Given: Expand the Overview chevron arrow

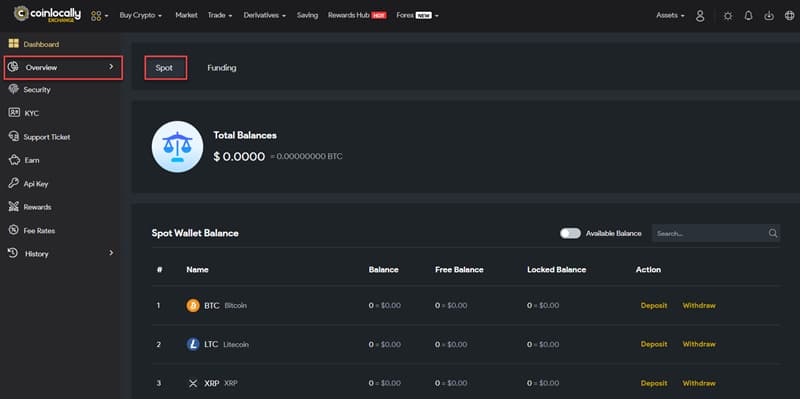Looking at the screenshot, I should pyautogui.click(x=111, y=67).
